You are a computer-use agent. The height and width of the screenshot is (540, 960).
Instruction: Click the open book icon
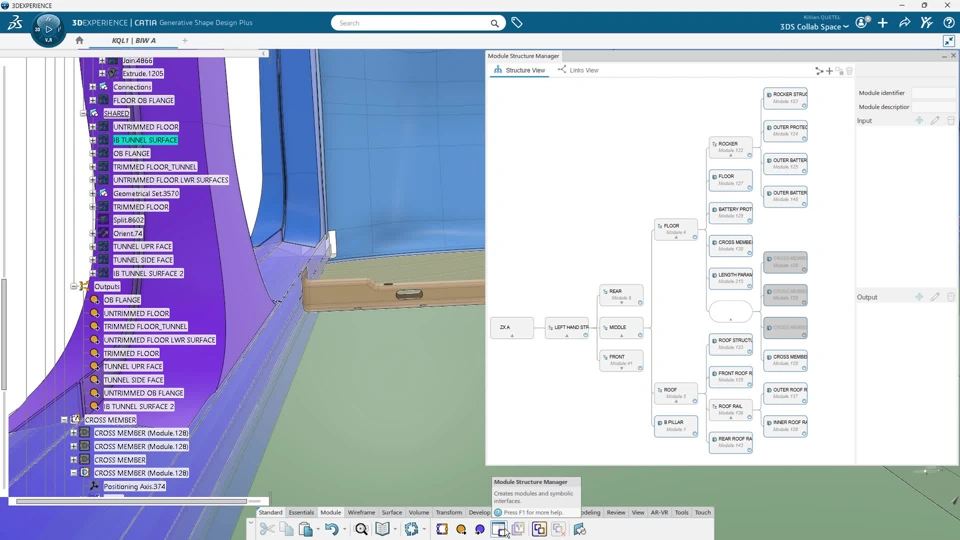click(382, 529)
